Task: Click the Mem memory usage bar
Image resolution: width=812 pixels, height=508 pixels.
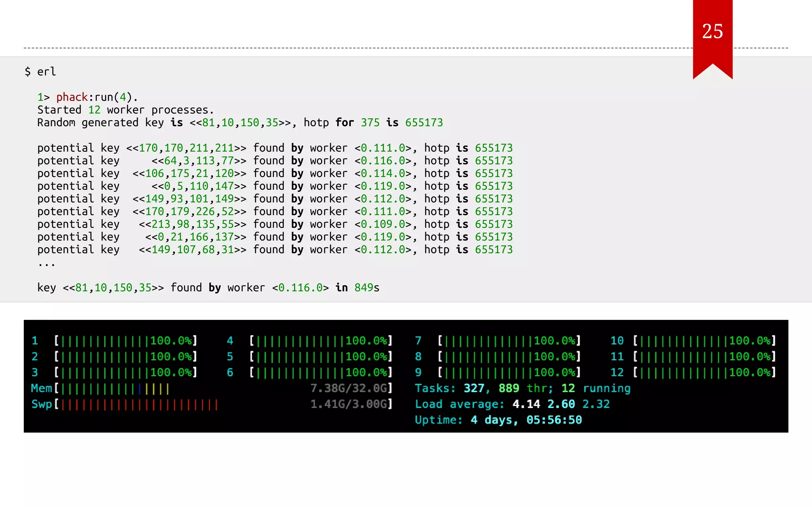Action: [x=115, y=388]
